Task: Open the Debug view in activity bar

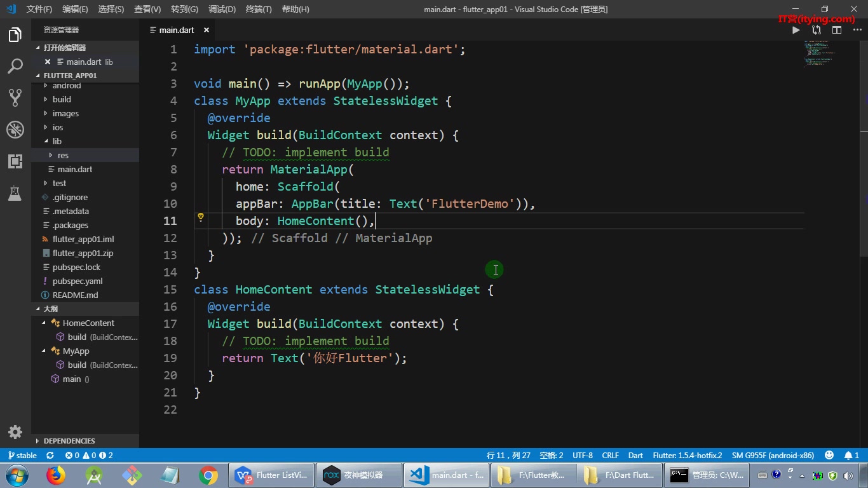Action: pyautogui.click(x=15, y=130)
